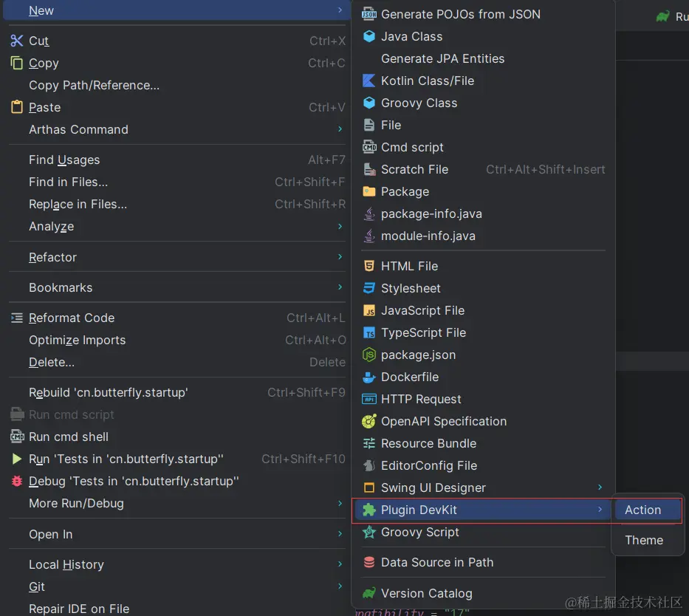Choose Action in Plugin DevKit submenu
Screen dimensions: 689x616
pos(648,510)
